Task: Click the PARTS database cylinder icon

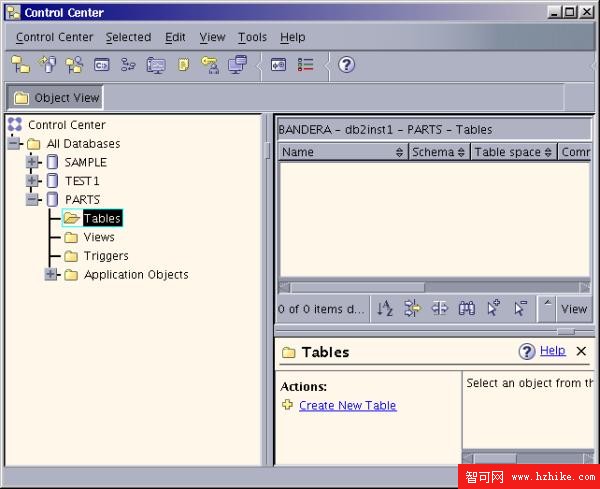Action: pyautogui.click(x=52, y=199)
